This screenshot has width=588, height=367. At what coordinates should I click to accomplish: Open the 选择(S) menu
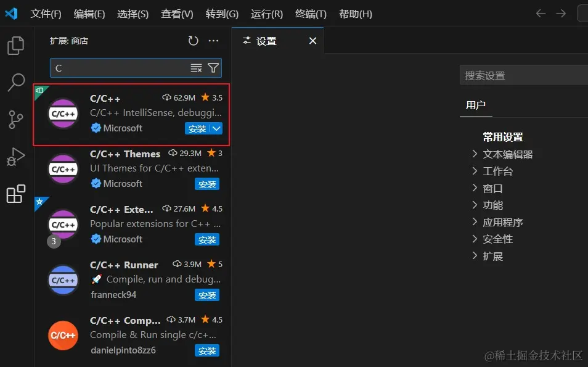(133, 14)
